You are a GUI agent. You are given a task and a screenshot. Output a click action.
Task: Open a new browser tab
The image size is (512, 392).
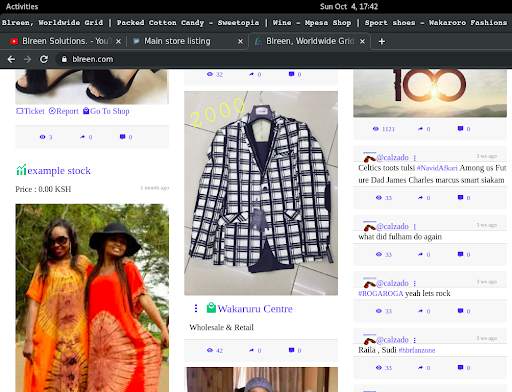pyautogui.click(x=382, y=41)
